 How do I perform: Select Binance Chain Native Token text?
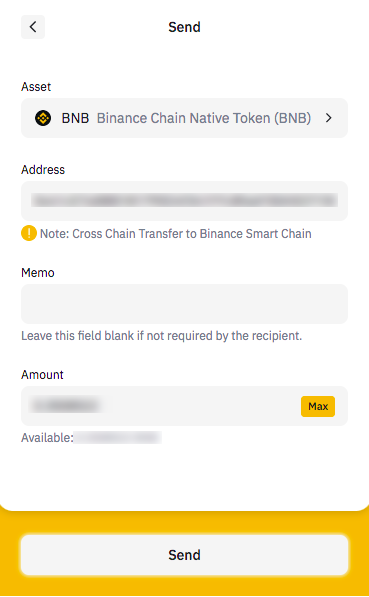point(204,118)
